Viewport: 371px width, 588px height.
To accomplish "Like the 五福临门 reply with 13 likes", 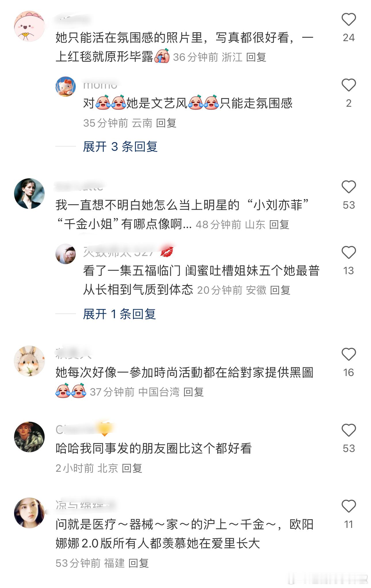I will click(x=349, y=253).
